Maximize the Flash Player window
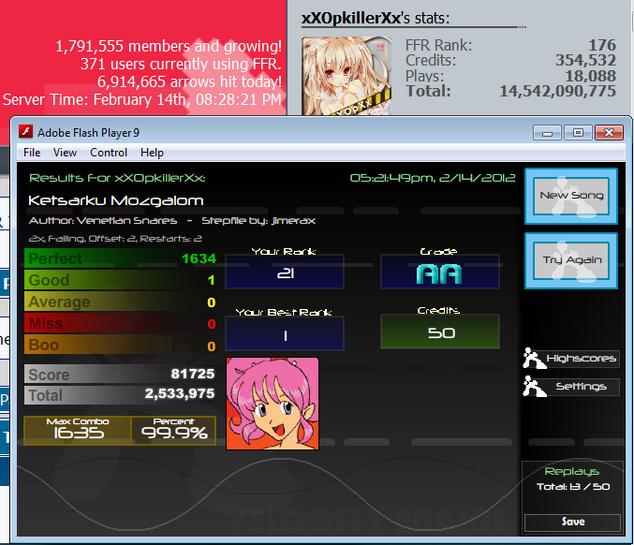 (578, 132)
